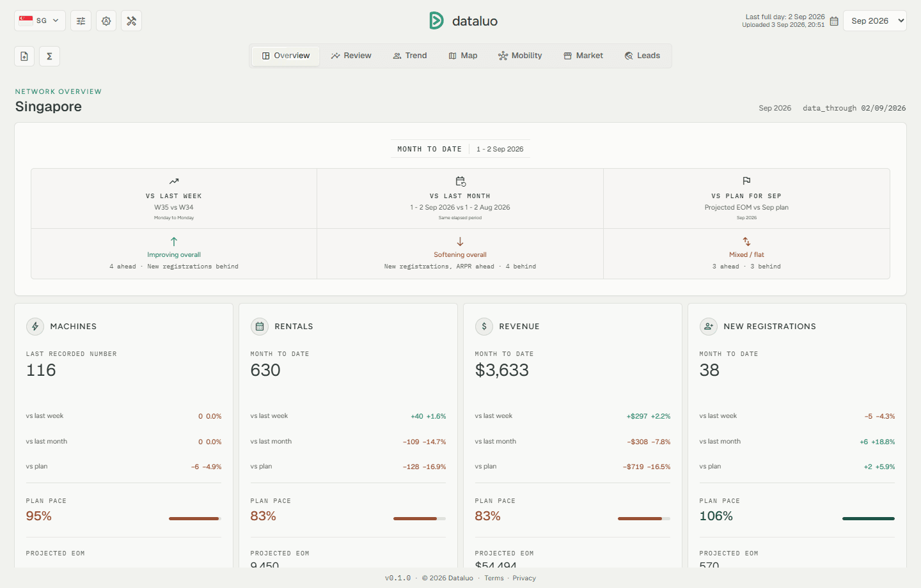Open the Terms link in footer
The height and width of the screenshot is (588, 921).
point(494,578)
